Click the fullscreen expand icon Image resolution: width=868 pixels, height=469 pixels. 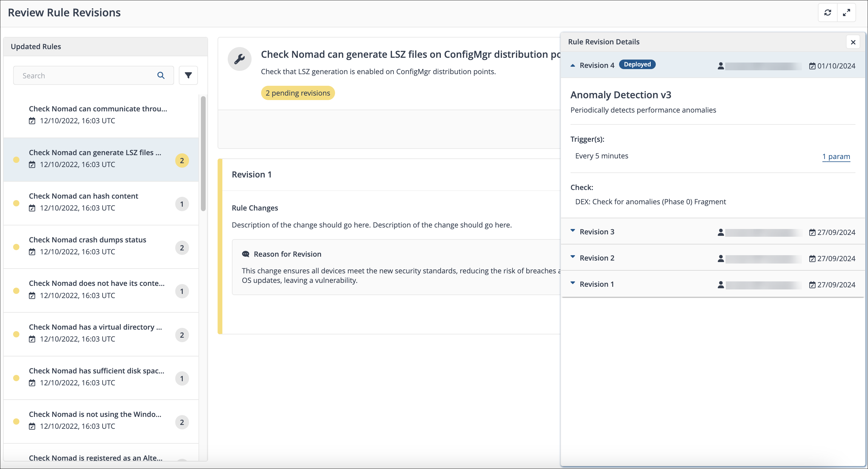846,13
